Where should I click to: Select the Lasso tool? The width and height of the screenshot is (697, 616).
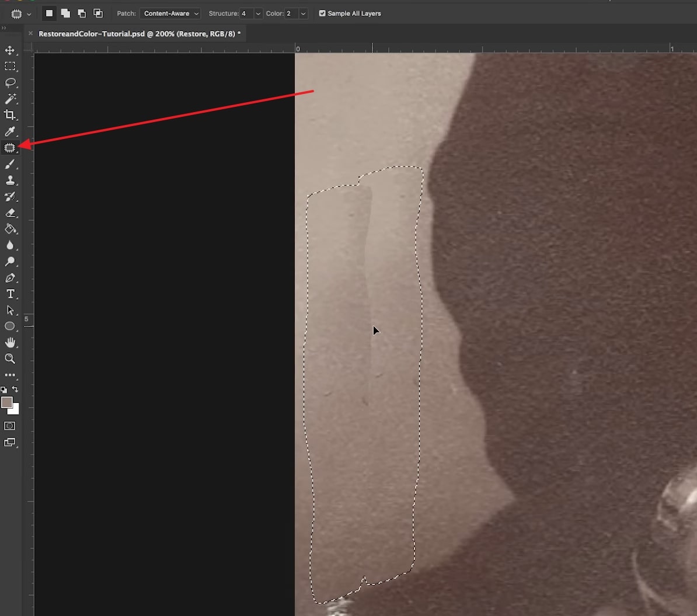click(10, 82)
